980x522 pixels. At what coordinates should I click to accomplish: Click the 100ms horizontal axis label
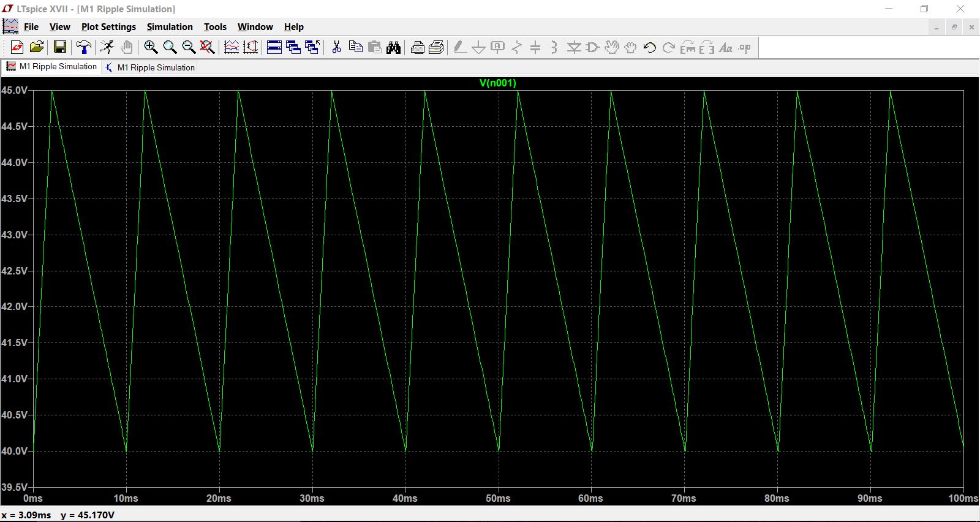pyautogui.click(x=963, y=498)
